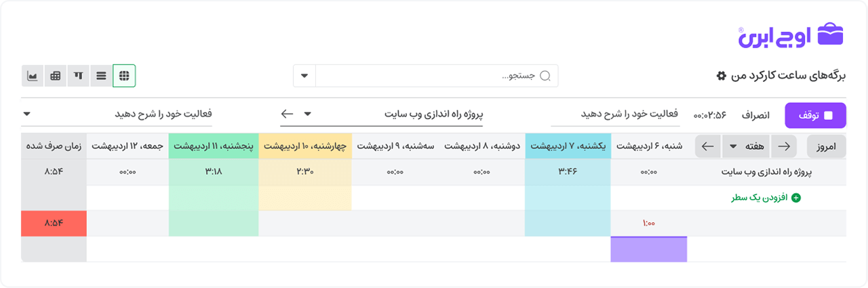Switch to the grid view icon
The height and width of the screenshot is (288, 868).
[124, 76]
